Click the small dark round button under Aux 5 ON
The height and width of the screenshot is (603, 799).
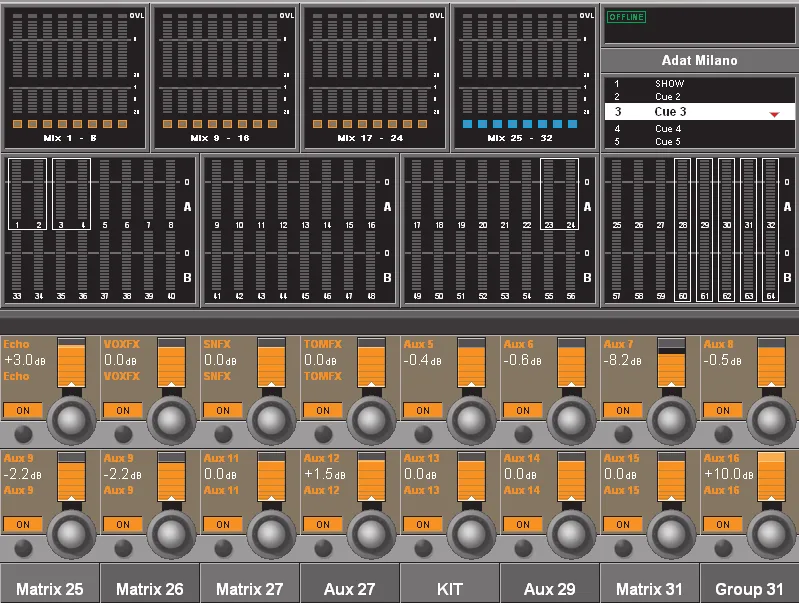[x=423, y=434]
